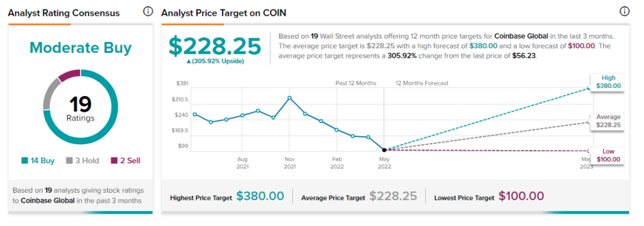Open the High $380.00 forecast label
Image resolution: width=644 pixels, height=226 pixels.
point(608,82)
